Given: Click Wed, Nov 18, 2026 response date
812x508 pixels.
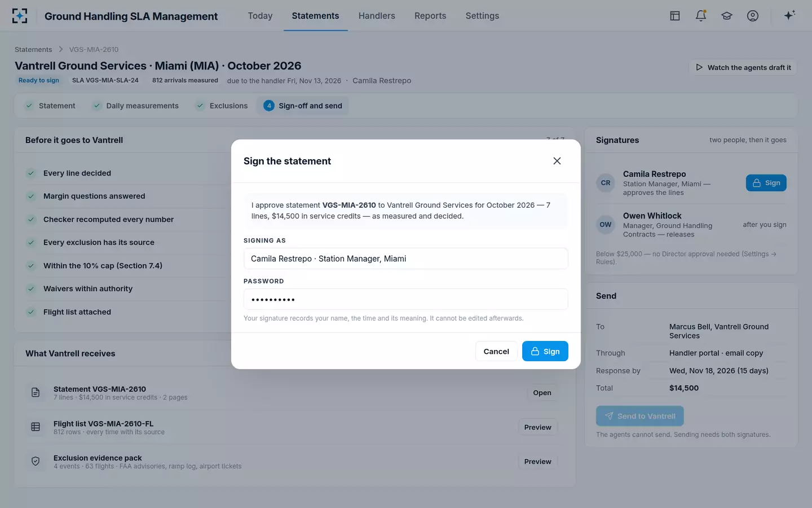Looking at the screenshot, I should pos(719,371).
